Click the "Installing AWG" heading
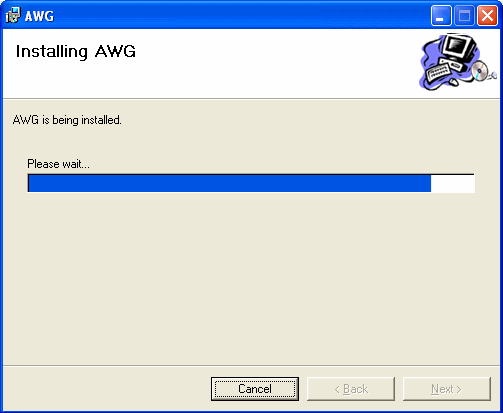This screenshot has width=503, height=413. pos(76,52)
